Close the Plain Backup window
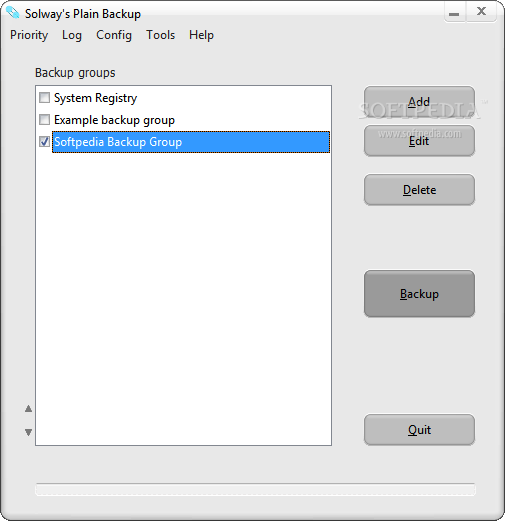The height and width of the screenshot is (521, 505). [481, 13]
